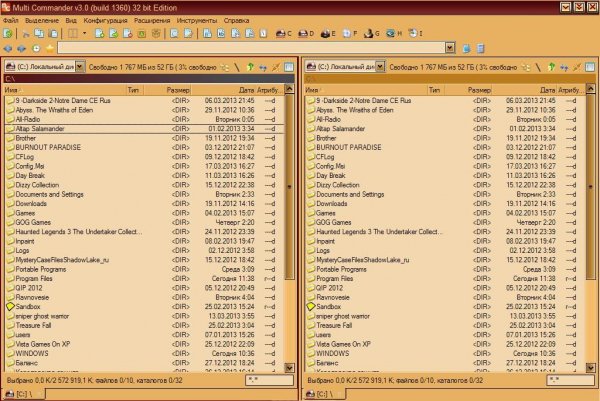
Task: Select Altap Salamander folder in left panel
Action: tap(144, 129)
